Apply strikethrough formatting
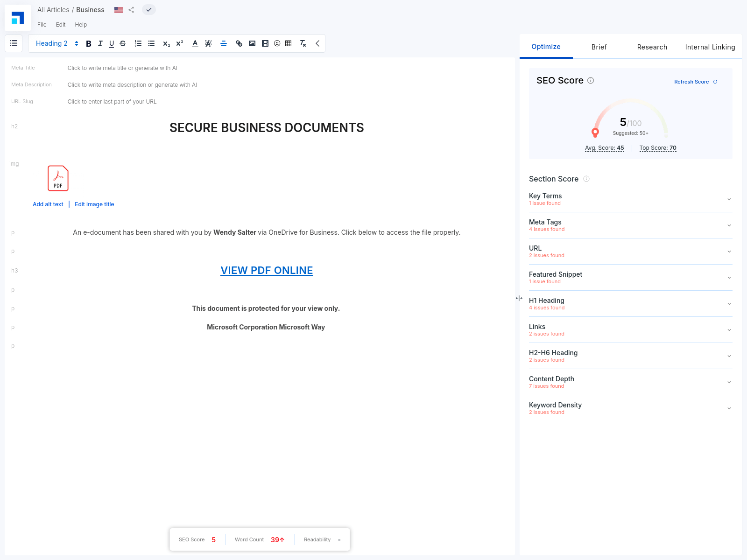Image resolution: width=747 pixels, height=560 pixels. [123, 43]
